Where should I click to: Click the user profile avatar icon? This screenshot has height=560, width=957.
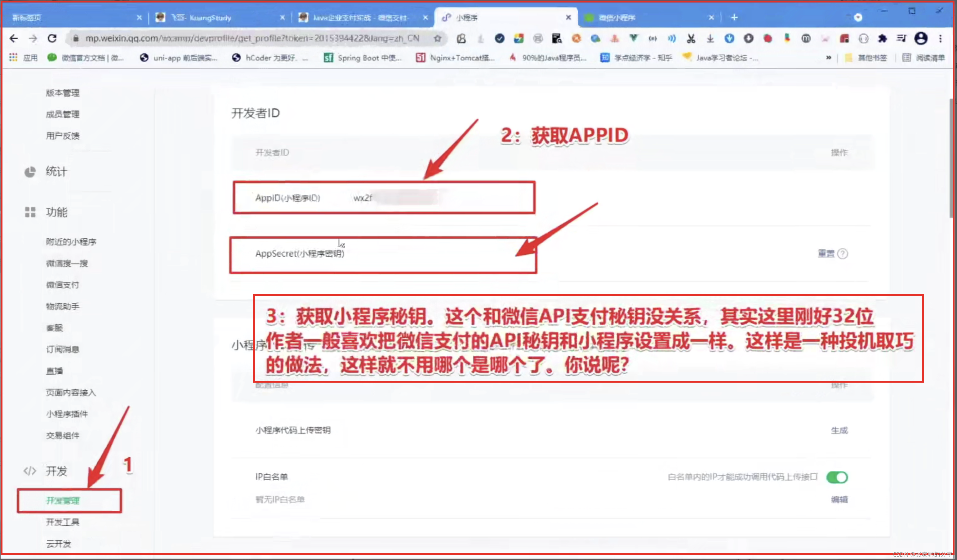[920, 38]
